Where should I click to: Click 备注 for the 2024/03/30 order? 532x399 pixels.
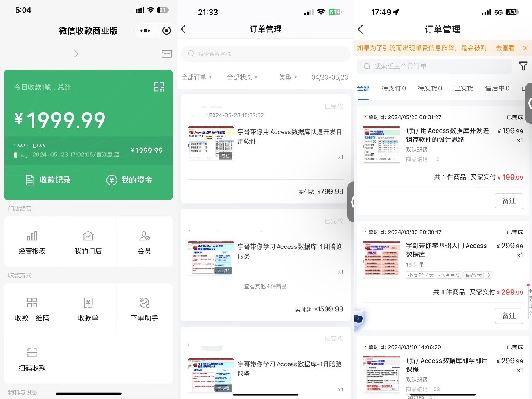pos(509,316)
